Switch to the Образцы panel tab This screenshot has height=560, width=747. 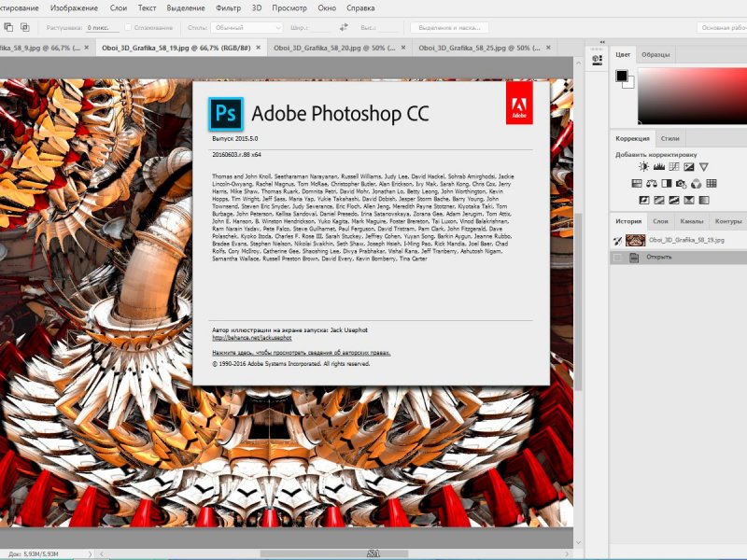(655, 55)
